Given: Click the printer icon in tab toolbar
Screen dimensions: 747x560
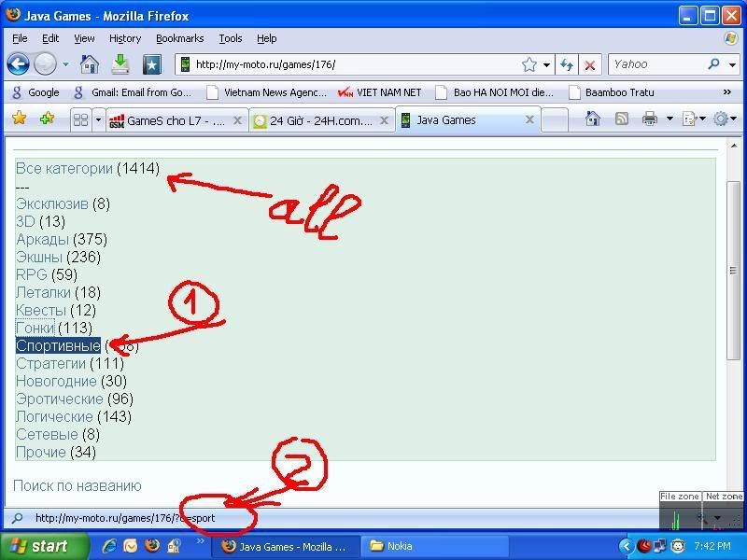Looking at the screenshot, I should pos(650,119).
